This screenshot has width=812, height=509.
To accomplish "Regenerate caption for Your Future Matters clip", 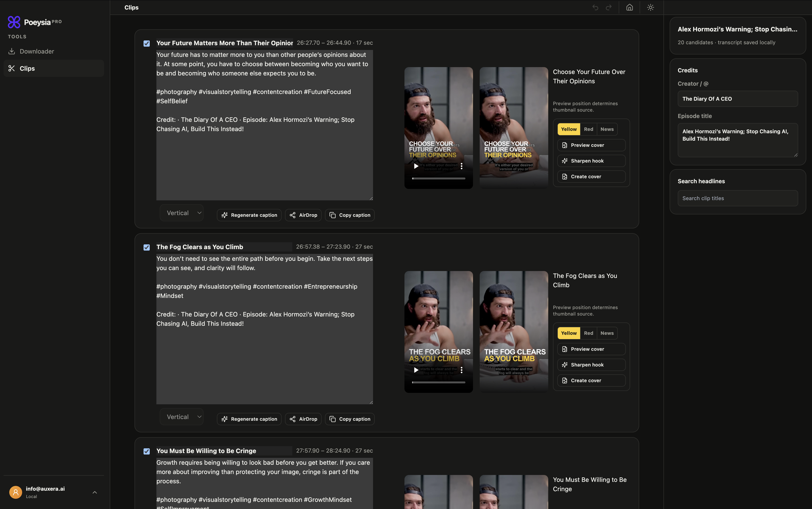I will (x=249, y=215).
